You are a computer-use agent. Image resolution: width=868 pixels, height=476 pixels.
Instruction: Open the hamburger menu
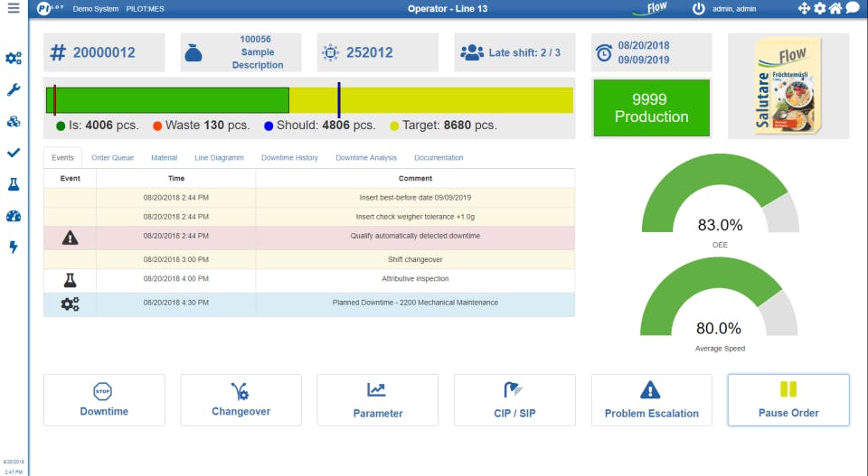[x=14, y=8]
